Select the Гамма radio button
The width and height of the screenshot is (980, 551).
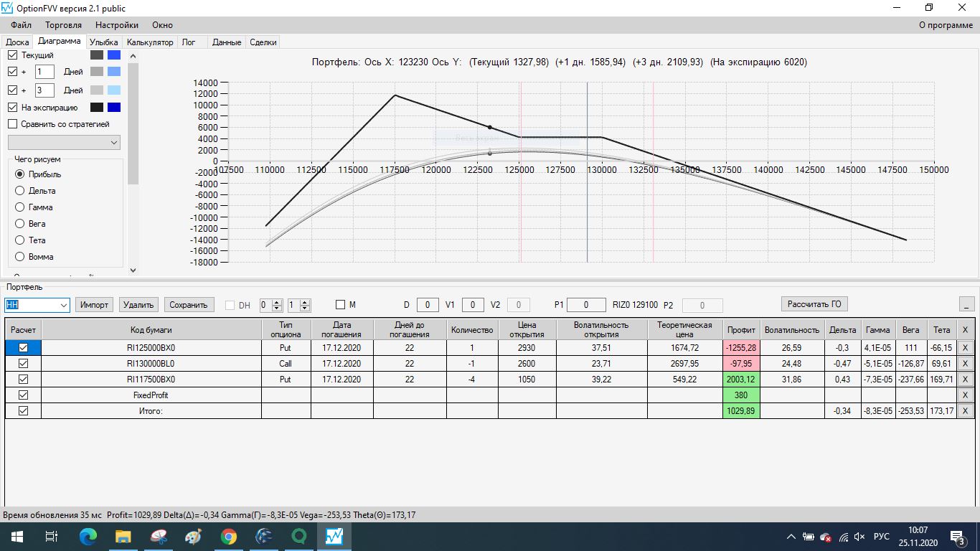click(19, 207)
